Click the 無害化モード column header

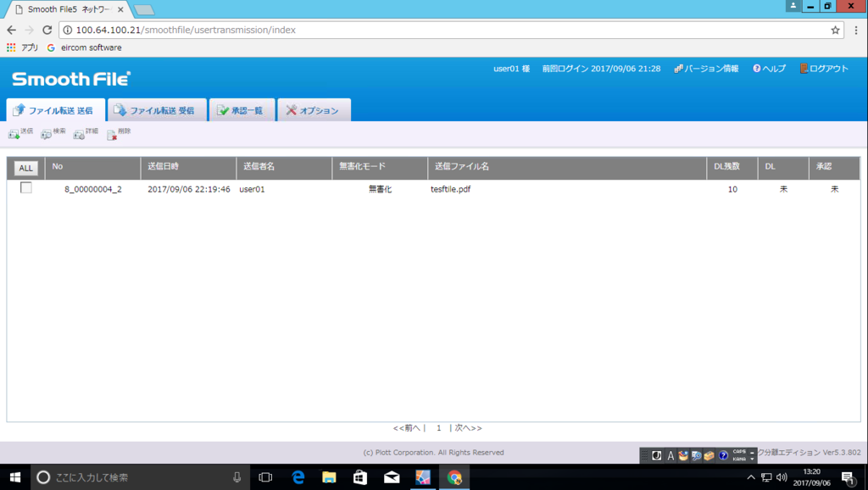click(x=380, y=168)
